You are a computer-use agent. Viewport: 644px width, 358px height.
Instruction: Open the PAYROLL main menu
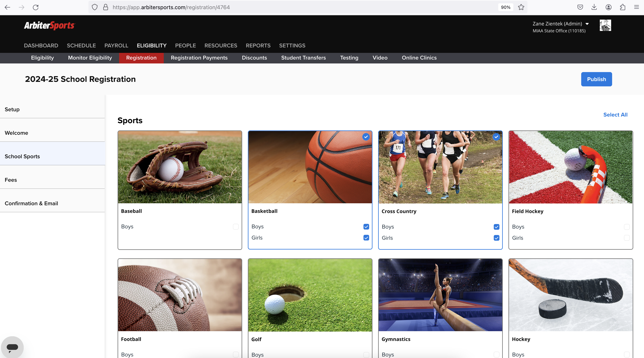click(x=116, y=46)
